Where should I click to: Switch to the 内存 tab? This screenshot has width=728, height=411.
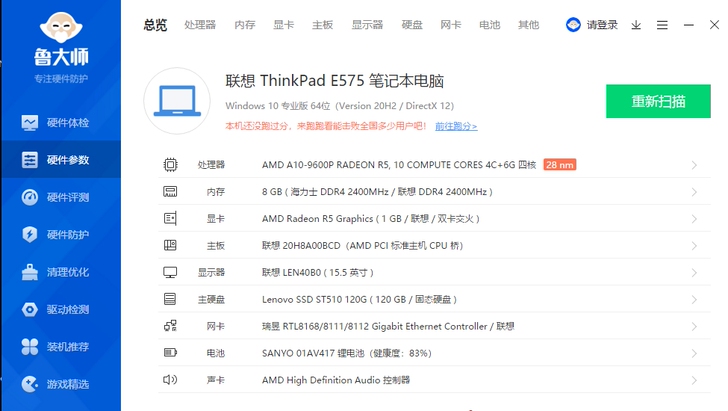(245, 25)
